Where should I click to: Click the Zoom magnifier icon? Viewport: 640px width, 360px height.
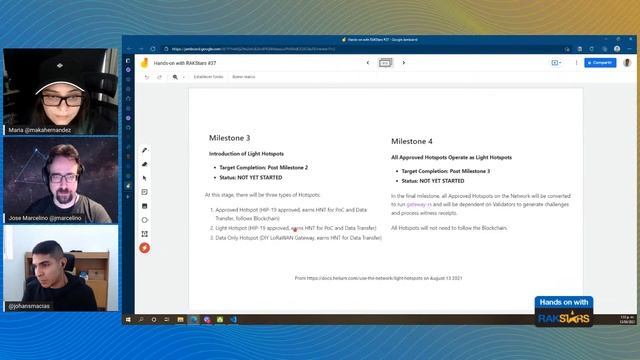[x=175, y=77]
